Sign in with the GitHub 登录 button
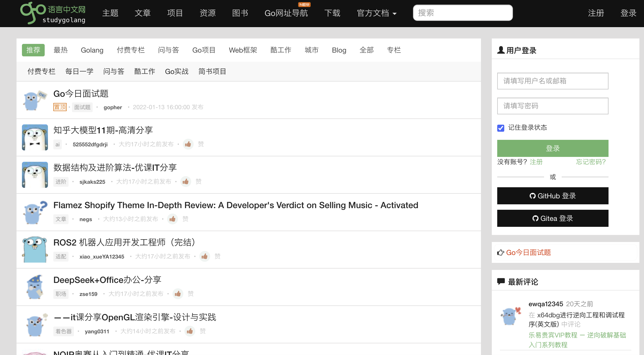The width and height of the screenshot is (644, 355). click(552, 196)
